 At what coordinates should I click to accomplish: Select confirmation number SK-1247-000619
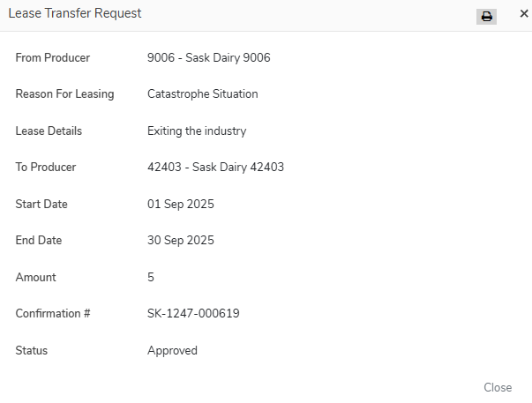(x=193, y=314)
